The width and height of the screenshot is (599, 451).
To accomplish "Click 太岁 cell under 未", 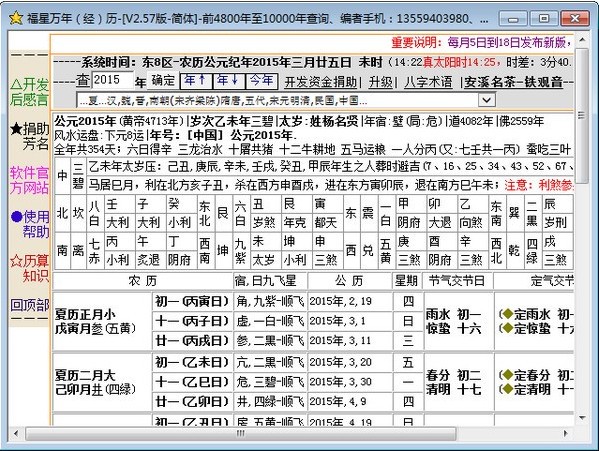I will click(266, 260).
